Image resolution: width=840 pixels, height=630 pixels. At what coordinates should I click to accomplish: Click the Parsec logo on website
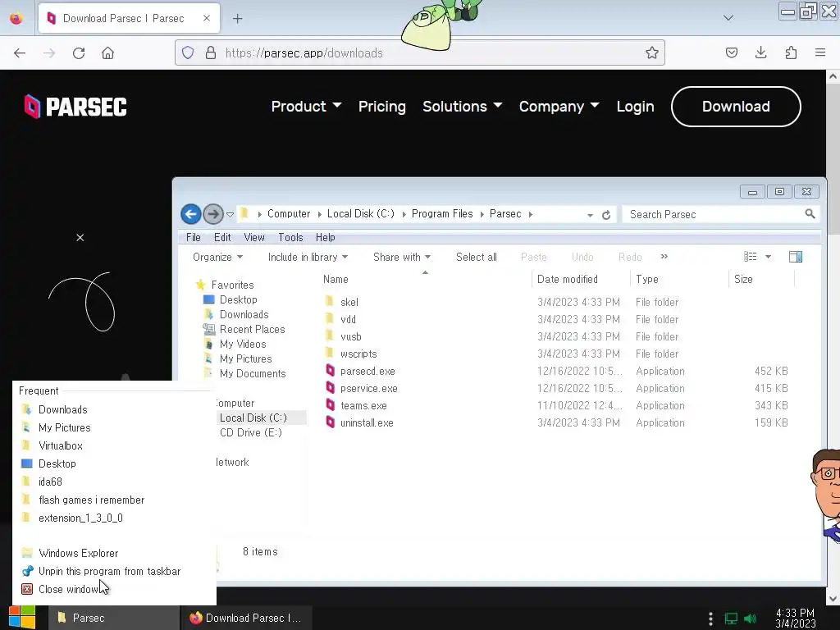(x=75, y=107)
